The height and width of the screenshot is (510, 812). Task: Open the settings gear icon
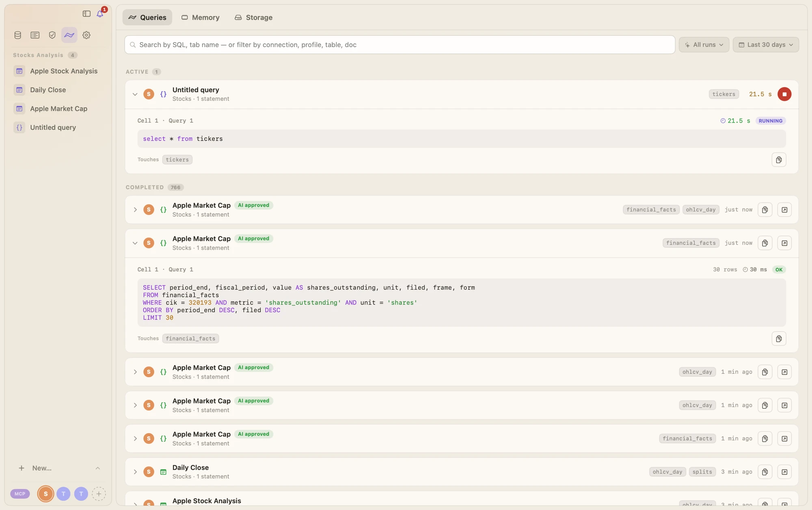[86, 35]
